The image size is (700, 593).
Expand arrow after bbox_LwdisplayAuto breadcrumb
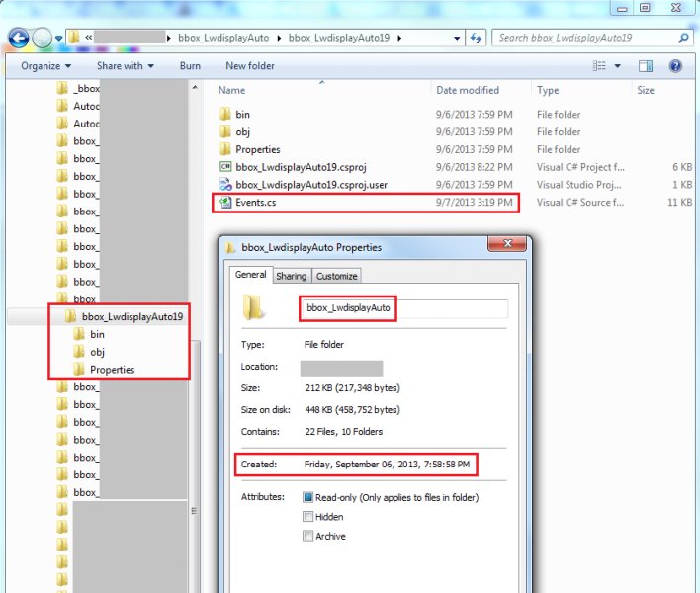(279, 39)
